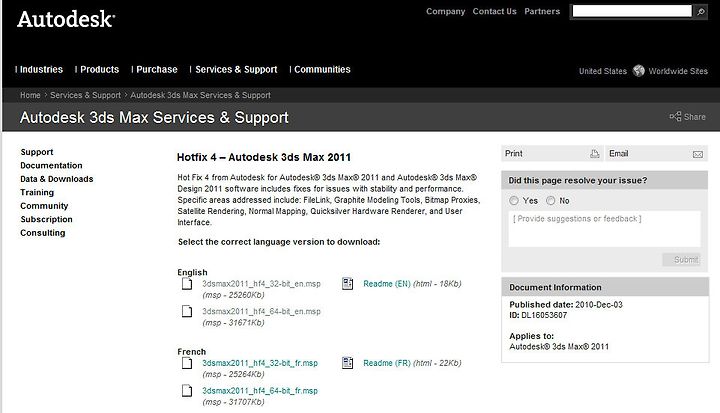
Task: Go to Services & Support breadcrumb
Action: (85, 95)
